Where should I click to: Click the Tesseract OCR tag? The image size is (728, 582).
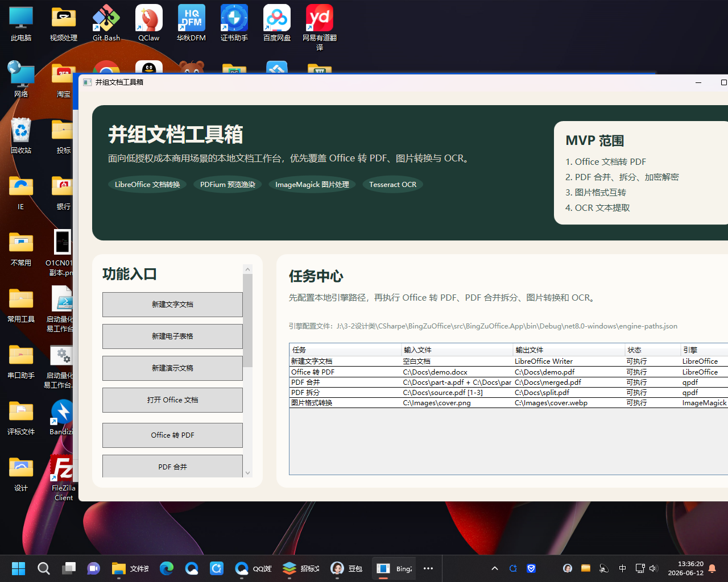click(393, 184)
